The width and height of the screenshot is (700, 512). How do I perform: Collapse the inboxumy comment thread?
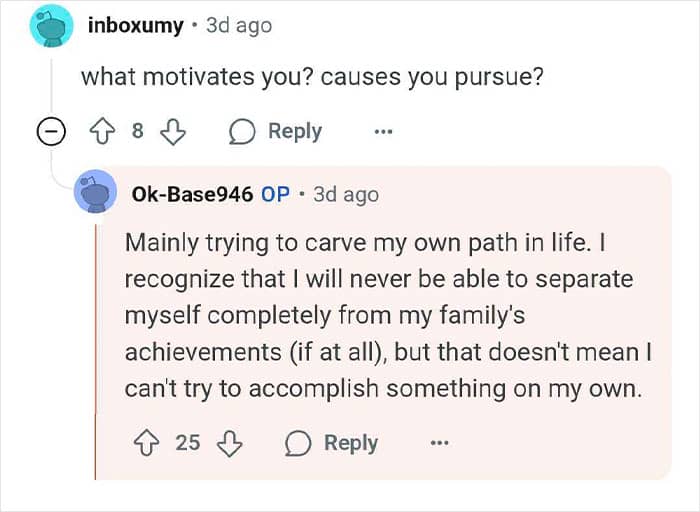tap(51, 131)
